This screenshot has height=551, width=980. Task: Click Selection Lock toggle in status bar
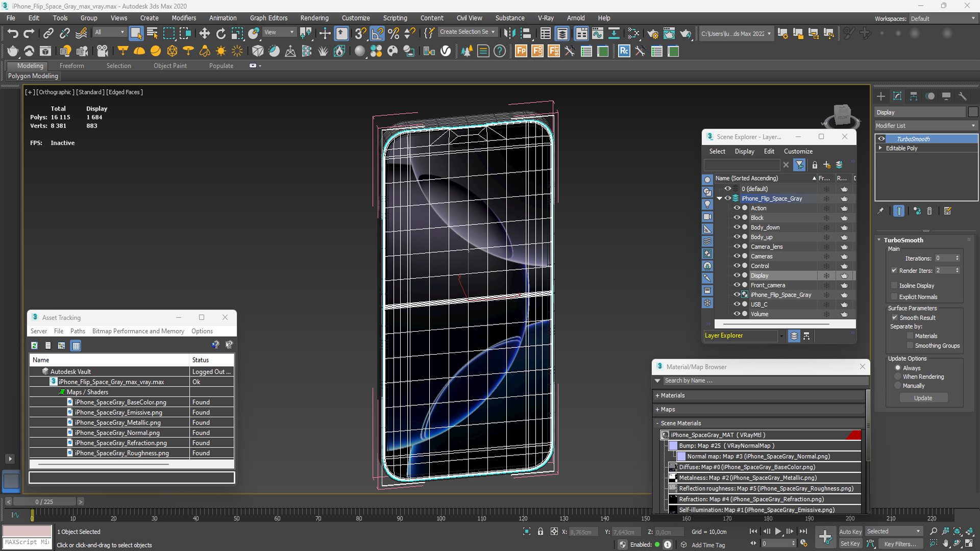click(x=541, y=532)
